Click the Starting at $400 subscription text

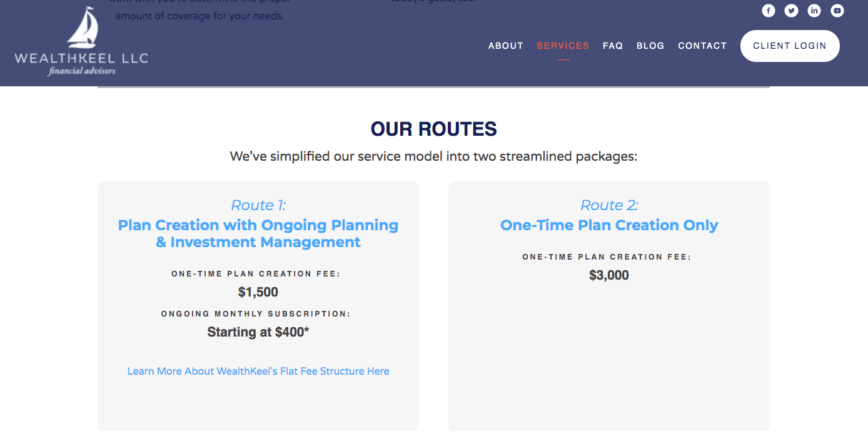(x=258, y=332)
